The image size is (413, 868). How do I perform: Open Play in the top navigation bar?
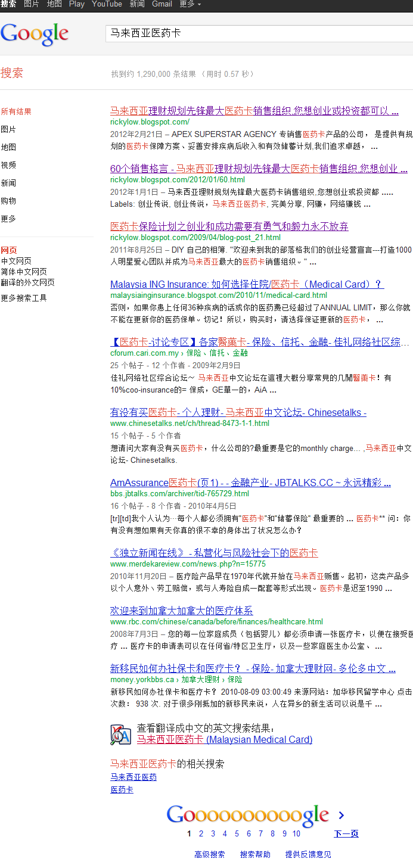pyautogui.click(x=77, y=4)
